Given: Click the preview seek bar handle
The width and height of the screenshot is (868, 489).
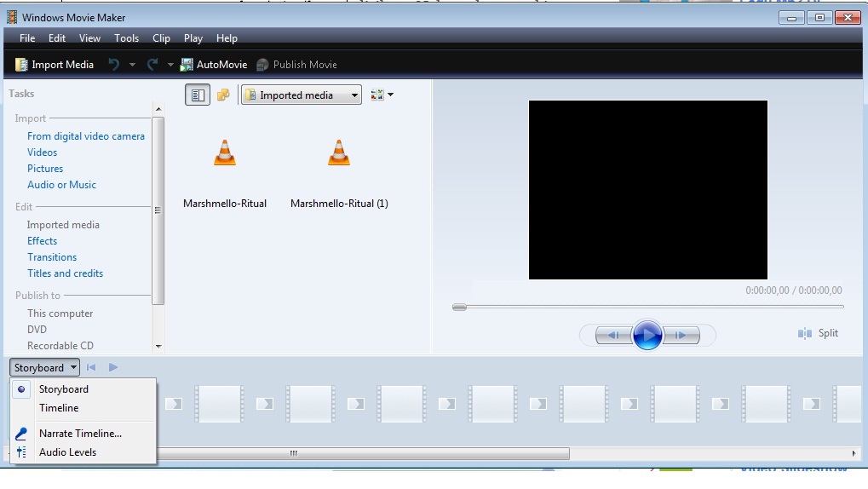Looking at the screenshot, I should [x=459, y=307].
